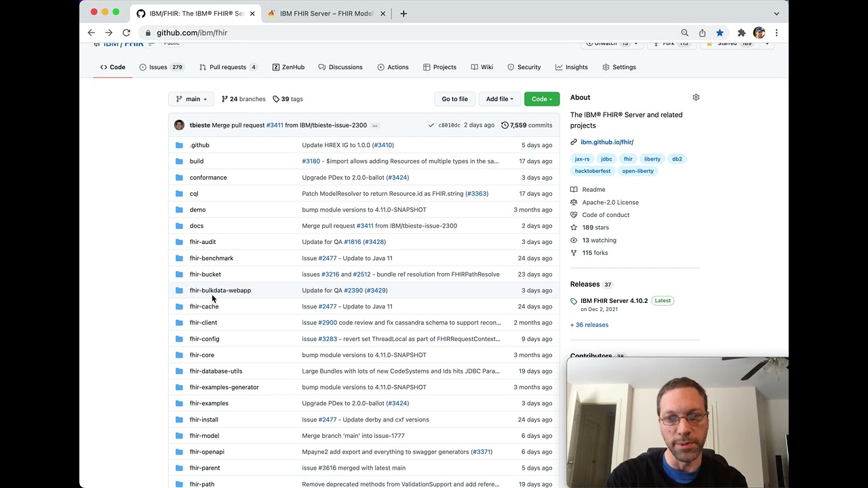Open a new browser tab

(403, 14)
